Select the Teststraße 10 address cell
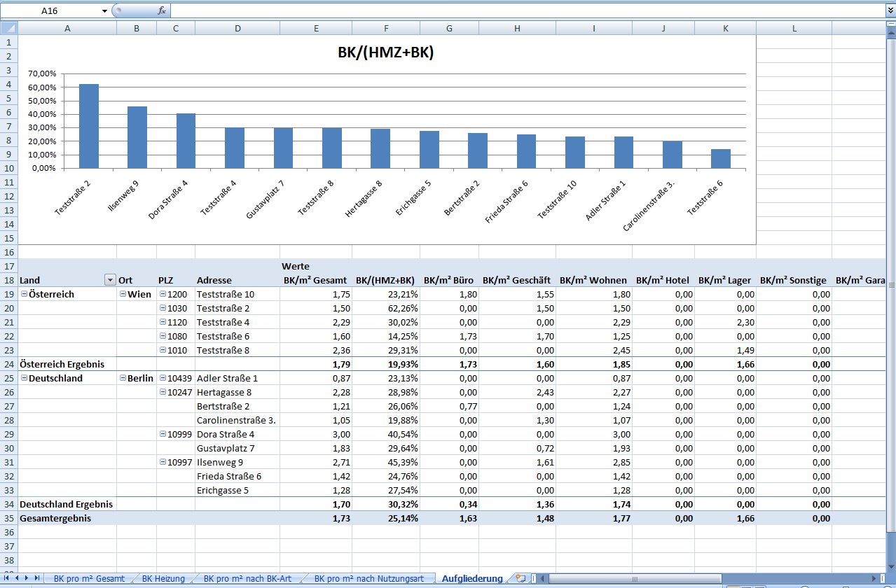 (x=237, y=294)
